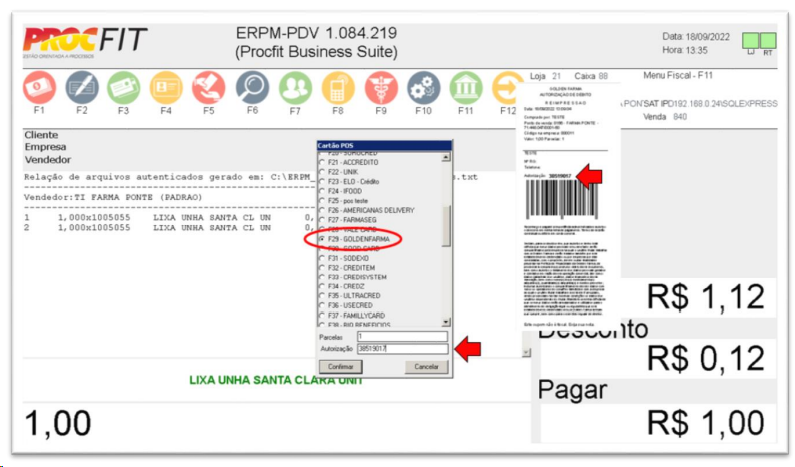Select the F29 - GOLDENFARMA radio button
The image size is (795, 467).
pos(322,238)
